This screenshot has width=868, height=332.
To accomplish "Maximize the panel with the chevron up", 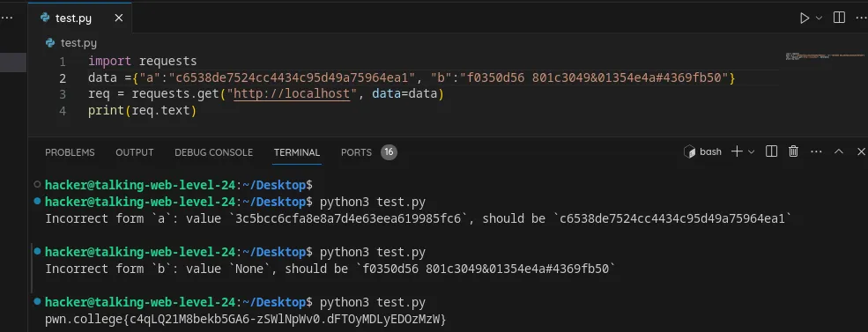I will click(x=839, y=151).
